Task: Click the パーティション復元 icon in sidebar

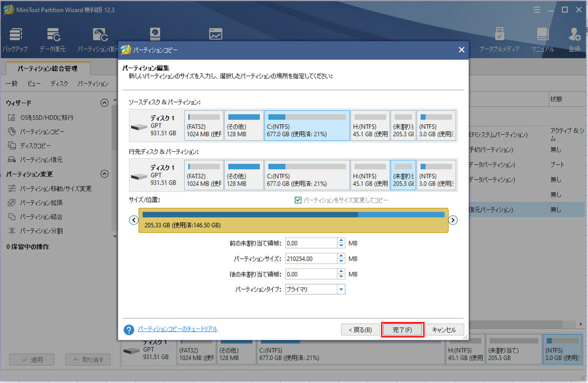Action: click(12, 160)
